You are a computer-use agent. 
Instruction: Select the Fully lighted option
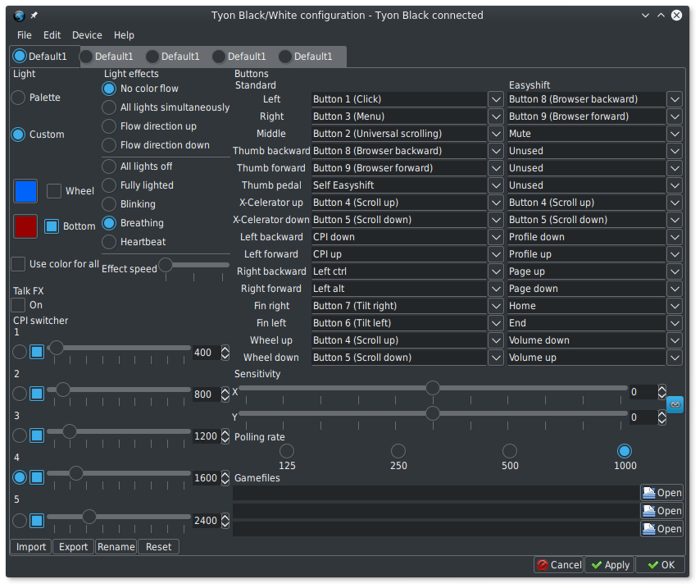(138, 185)
